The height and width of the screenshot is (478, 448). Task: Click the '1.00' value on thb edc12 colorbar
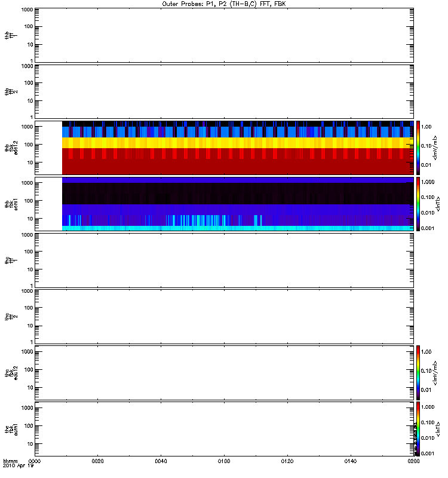426,127
